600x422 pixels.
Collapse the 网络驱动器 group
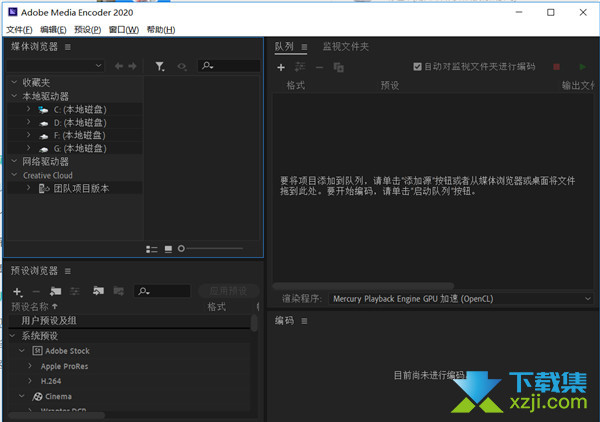tap(15, 161)
